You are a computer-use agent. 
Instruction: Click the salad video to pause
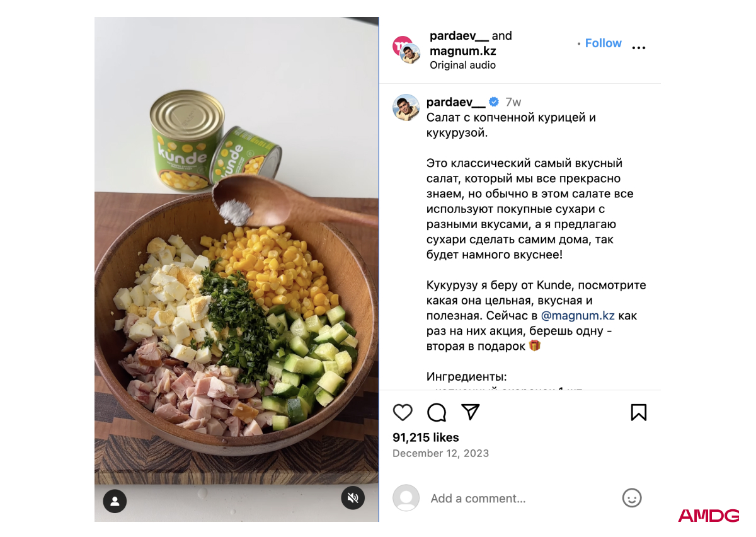point(236,269)
